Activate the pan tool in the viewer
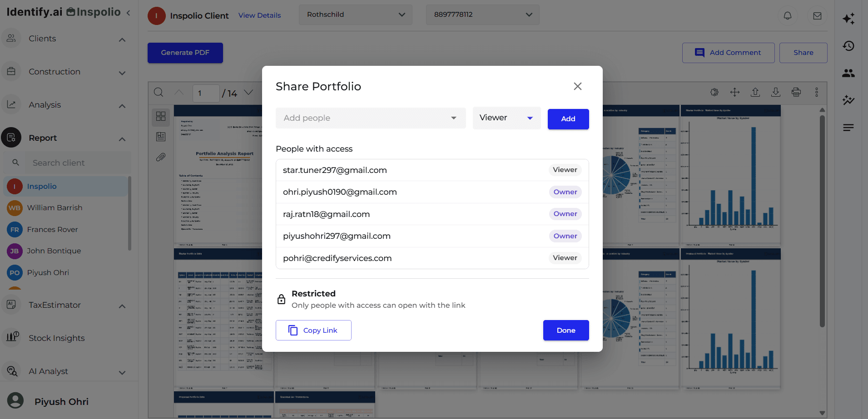The image size is (868, 419). [x=734, y=92]
